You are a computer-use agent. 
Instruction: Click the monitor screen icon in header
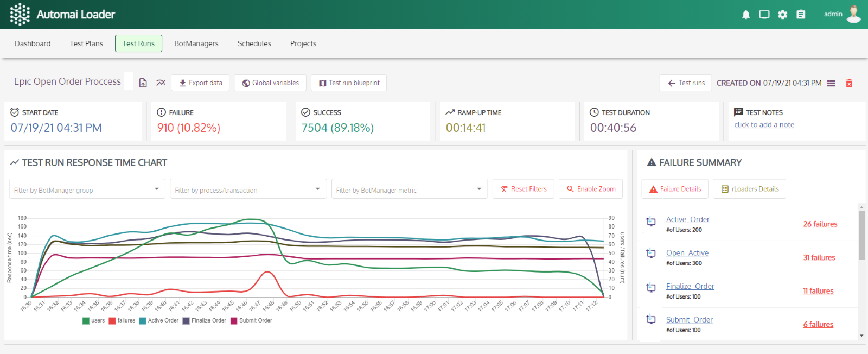764,15
